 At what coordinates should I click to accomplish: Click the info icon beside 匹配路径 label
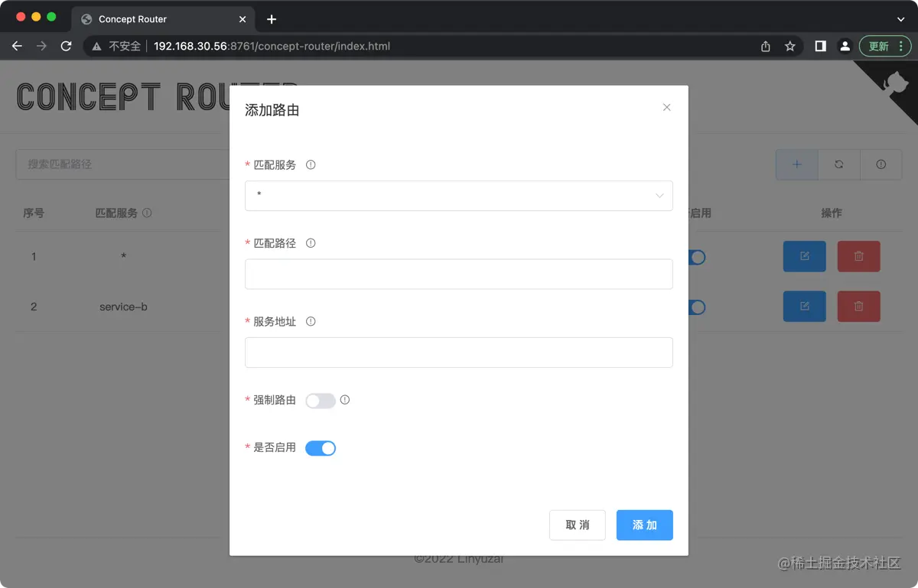click(311, 242)
